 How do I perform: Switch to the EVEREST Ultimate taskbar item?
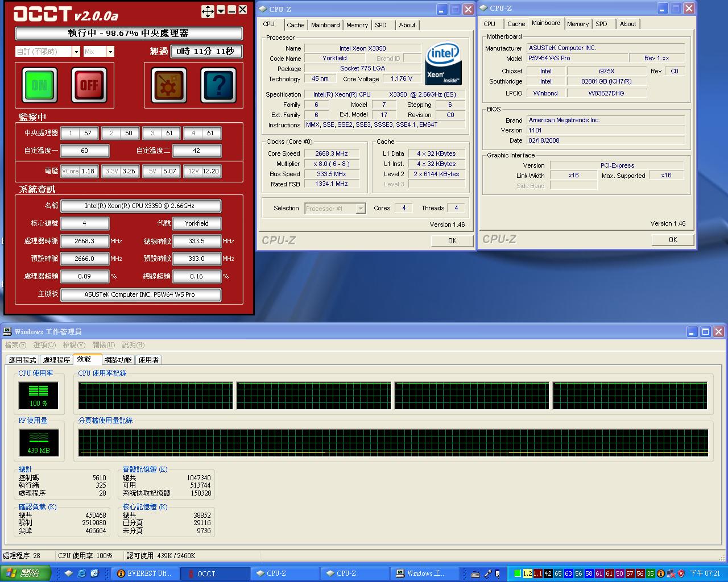click(145, 573)
